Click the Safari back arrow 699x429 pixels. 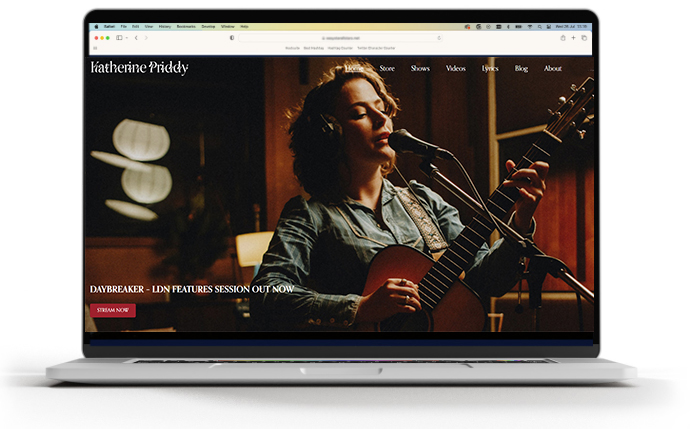134,38
